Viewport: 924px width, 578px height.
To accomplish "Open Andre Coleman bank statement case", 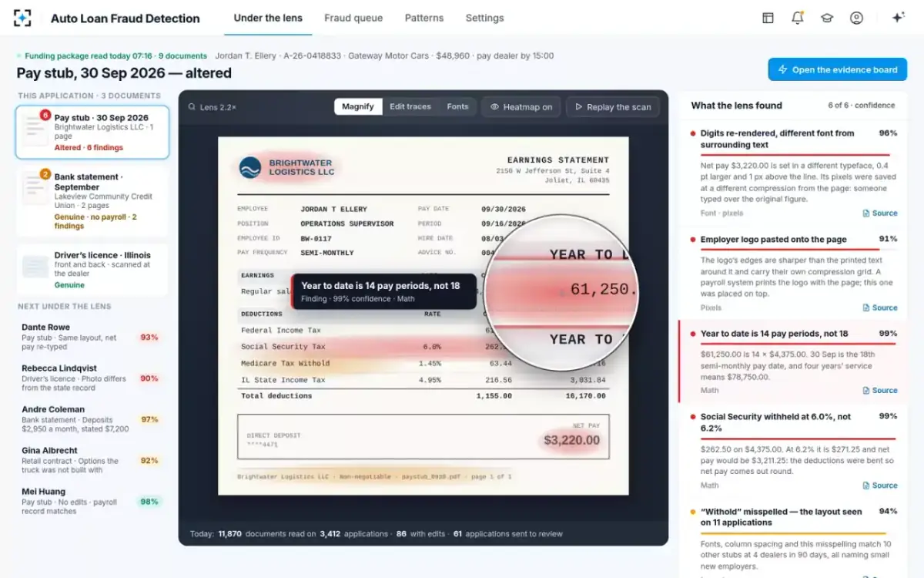I will click(92, 419).
